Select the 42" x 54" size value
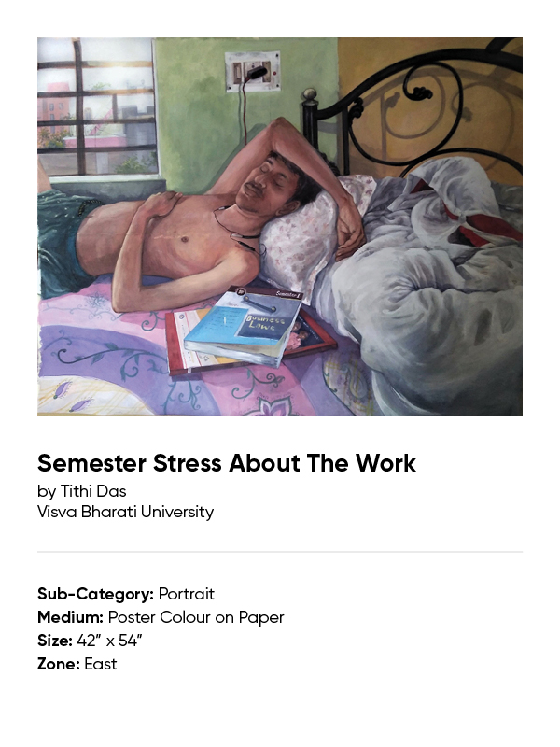560x747 pixels. click(109, 641)
